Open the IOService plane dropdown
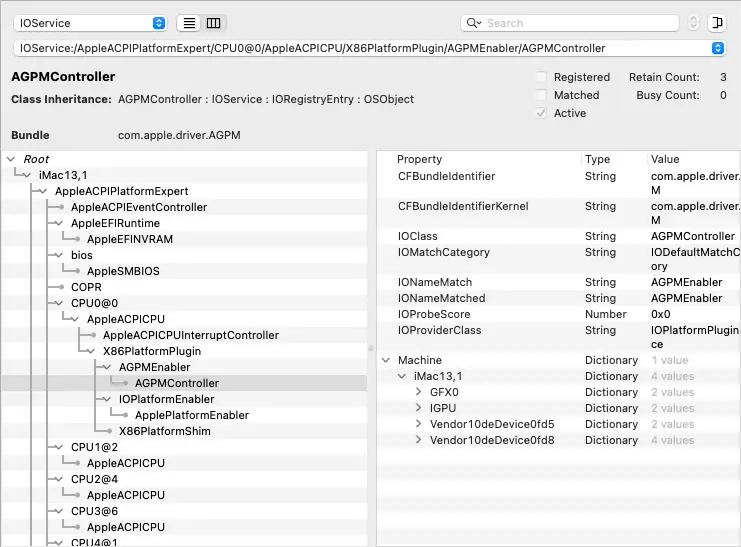Image resolution: width=741 pixels, height=547 pixels. pos(90,23)
